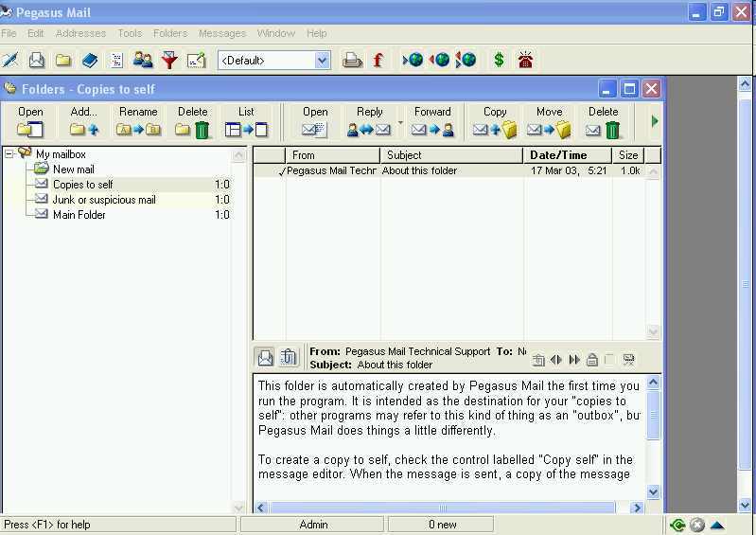The height and width of the screenshot is (535, 756).
Task: Select the Main Folder item
Action: coord(79,215)
